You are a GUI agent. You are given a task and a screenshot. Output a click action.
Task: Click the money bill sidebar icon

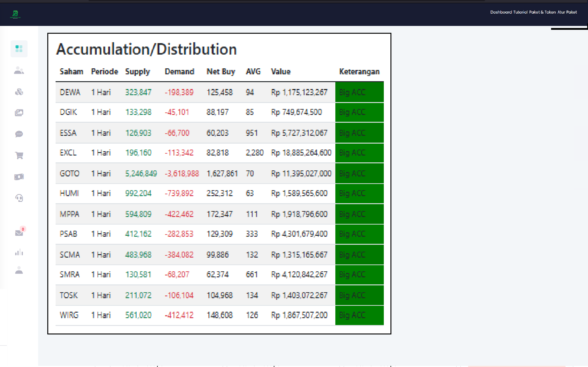(19, 177)
